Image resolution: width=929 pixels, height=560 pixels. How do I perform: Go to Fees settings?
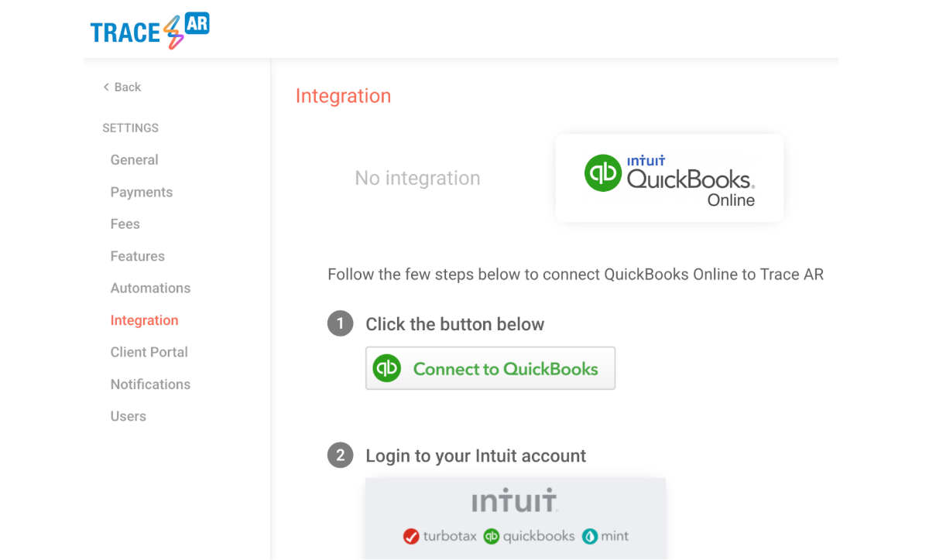[x=125, y=224]
